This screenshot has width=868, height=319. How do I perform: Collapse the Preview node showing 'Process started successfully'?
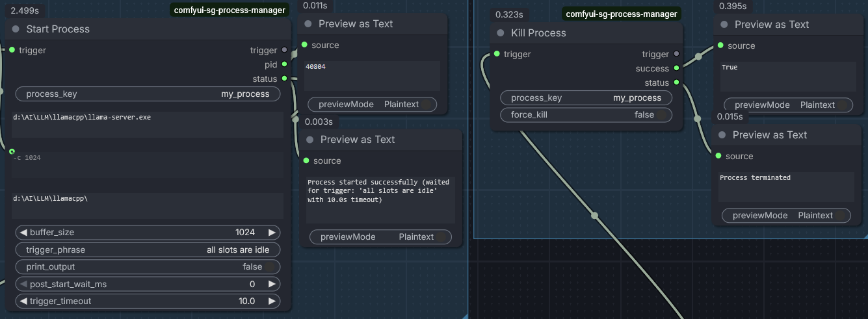309,140
